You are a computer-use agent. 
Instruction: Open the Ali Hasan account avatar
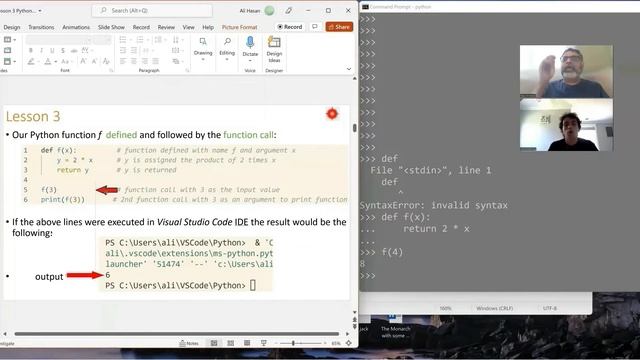click(x=269, y=11)
